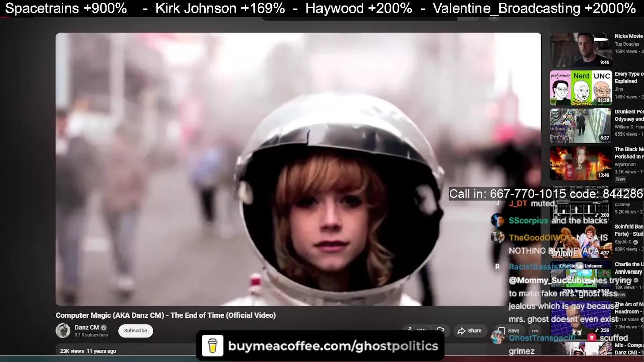Click the Seinfeld Bass video title
The image size is (644, 362).
(x=629, y=230)
